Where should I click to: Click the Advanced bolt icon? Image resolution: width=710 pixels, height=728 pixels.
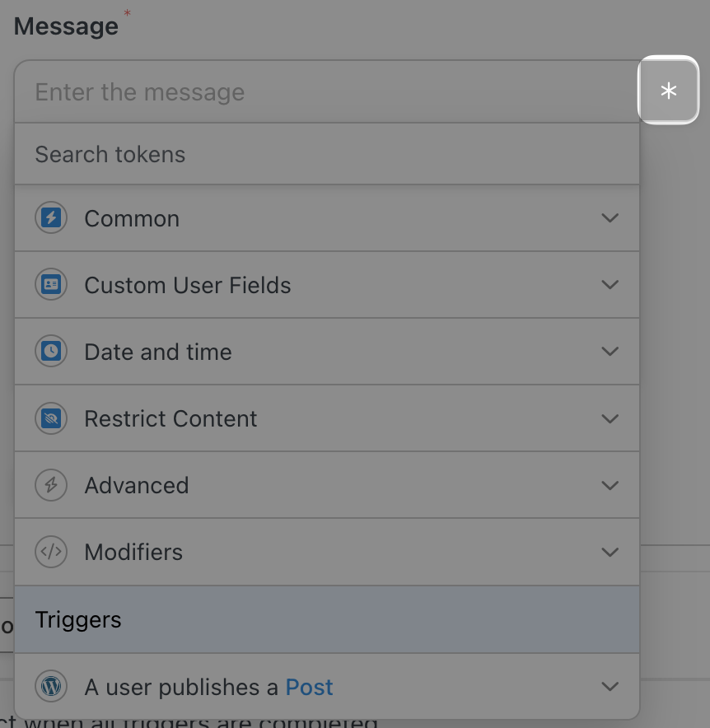click(x=51, y=485)
